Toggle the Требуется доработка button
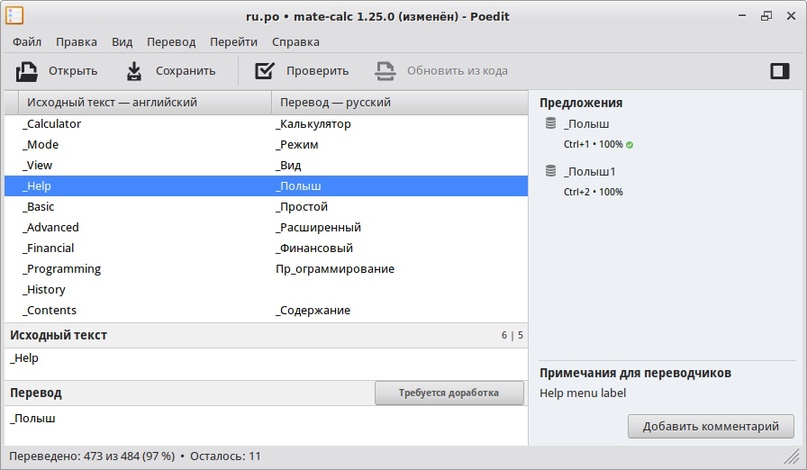The height and width of the screenshot is (470, 807). coord(449,393)
